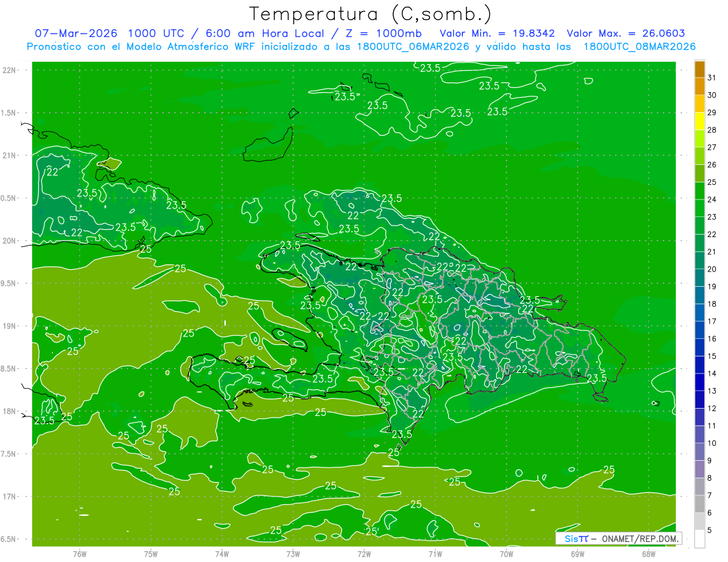Pick the green swatch between legend 23 and 24

[699, 208]
